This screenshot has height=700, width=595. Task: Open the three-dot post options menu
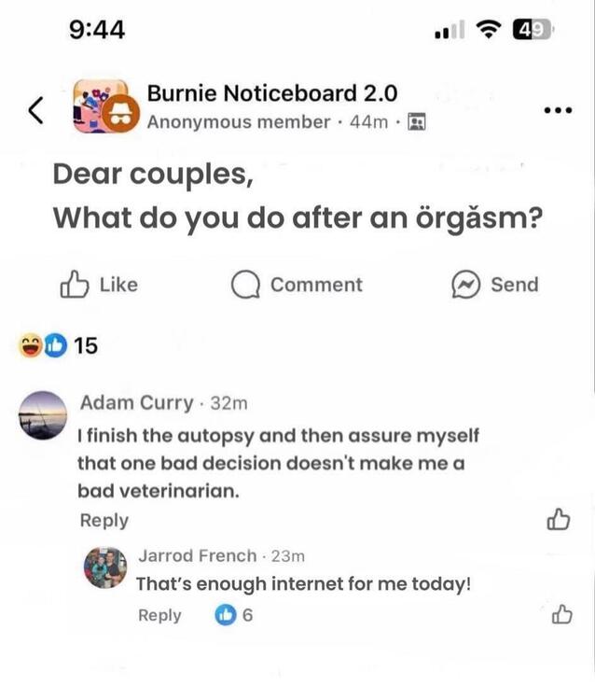[x=557, y=111]
